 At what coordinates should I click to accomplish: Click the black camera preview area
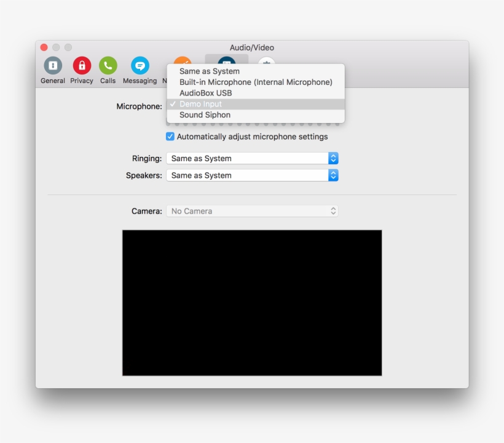[252, 303]
